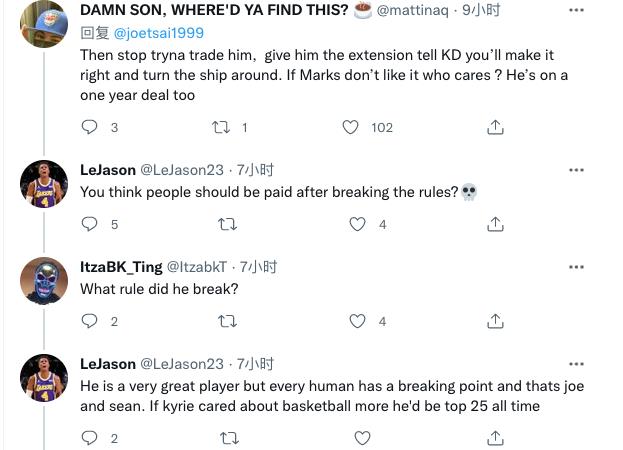The image size is (623, 450).
Task: Like 'What rule did he break?' tweet
Action: pos(357,321)
